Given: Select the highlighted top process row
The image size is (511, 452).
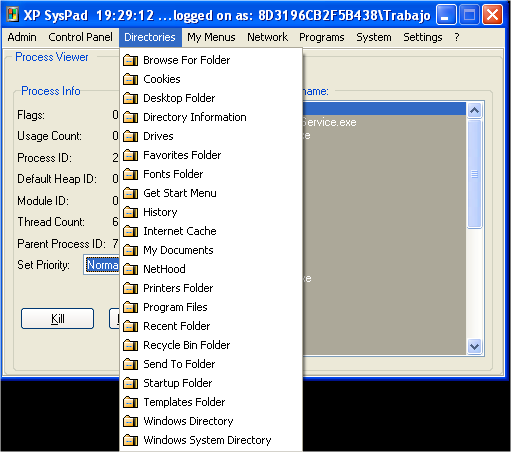Looking at the screenshot, I should click(384, 109).
